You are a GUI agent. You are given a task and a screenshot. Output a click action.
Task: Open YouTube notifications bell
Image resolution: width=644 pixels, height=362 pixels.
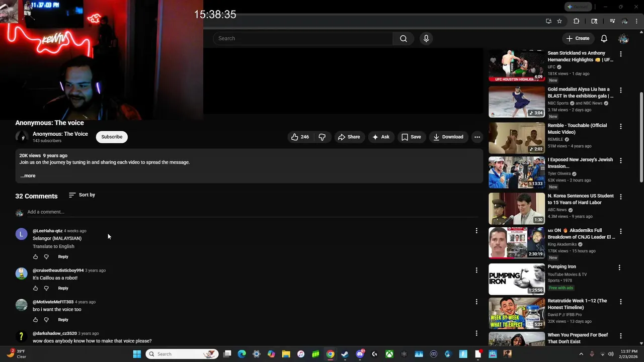pyautogui.click(x=604, y=38)
